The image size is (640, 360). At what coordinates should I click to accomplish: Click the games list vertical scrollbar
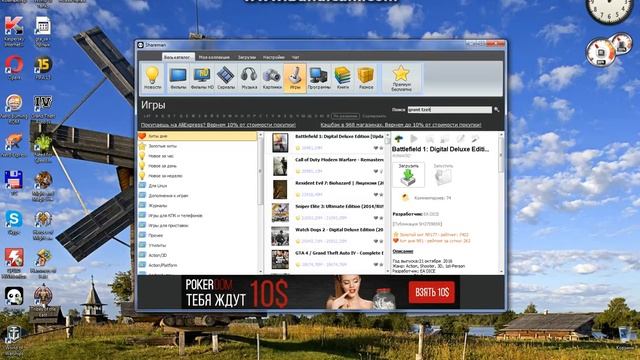pyautogui.click(x=387, y=202)
